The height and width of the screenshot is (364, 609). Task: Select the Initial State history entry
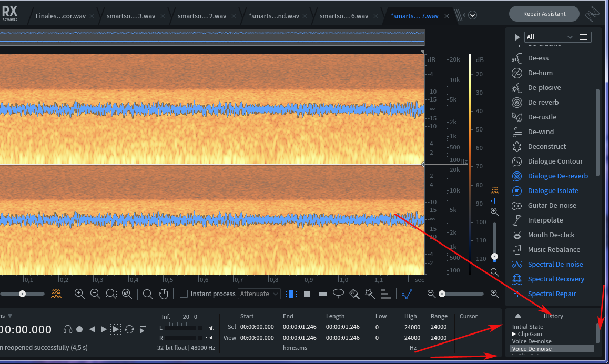[527, 327]
